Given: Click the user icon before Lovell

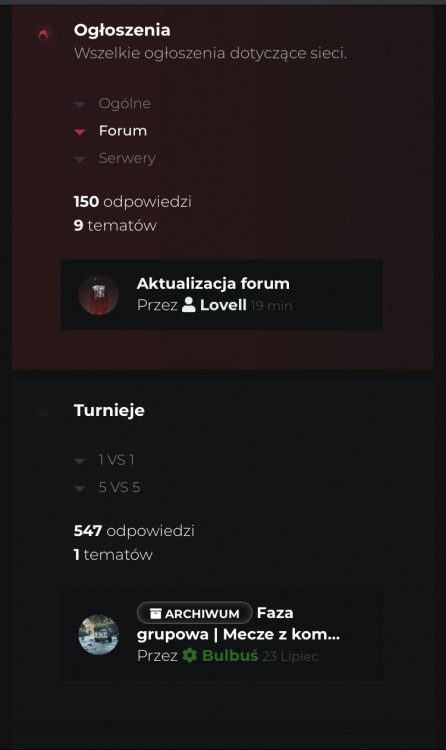Looking at the screenshot, I should [x=189, y=305].
